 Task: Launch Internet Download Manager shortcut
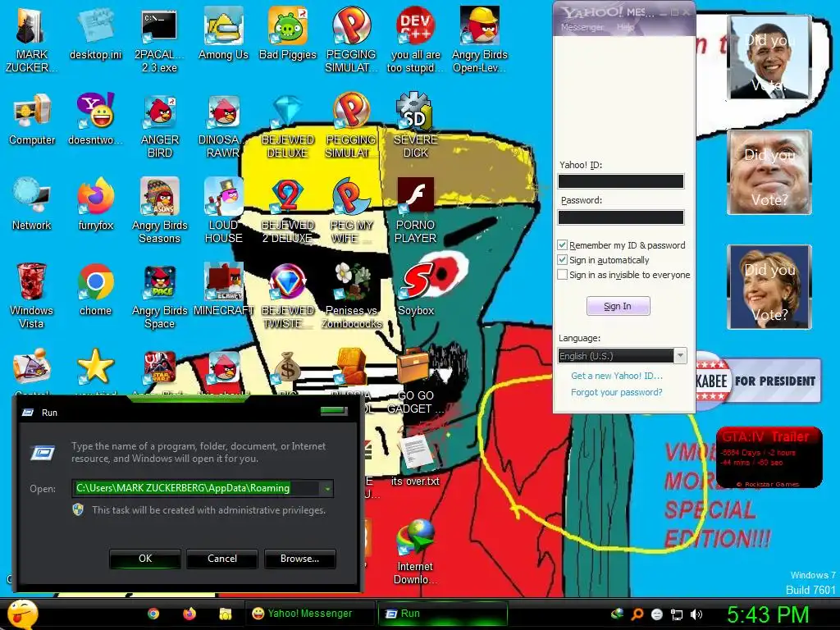pyautogui.click(x=415, y=538)
